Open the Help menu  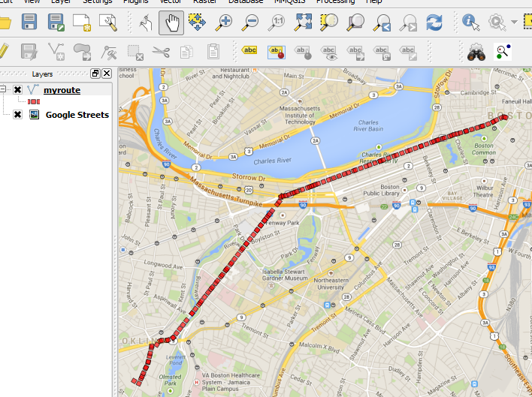pos(373,2)
